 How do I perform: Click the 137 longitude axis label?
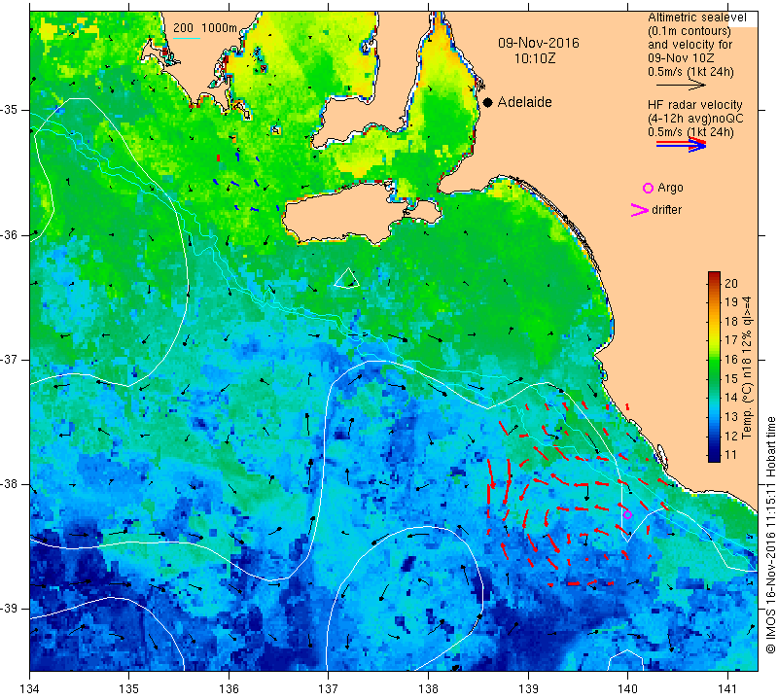[x=329, y=689]
